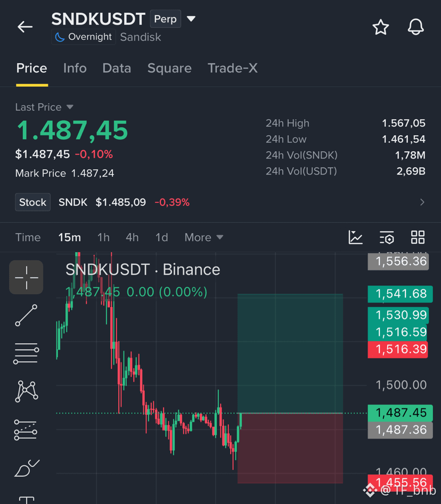The height and width of the screenshot is (504, 441).
Task: Tap the -0,10% price change text
Action: tap(94, 155)
